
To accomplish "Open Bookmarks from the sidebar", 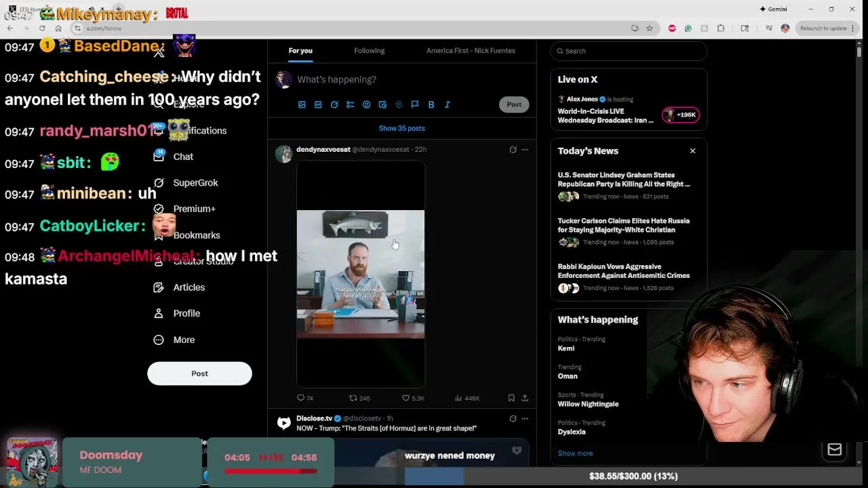I will click(197, 235).
